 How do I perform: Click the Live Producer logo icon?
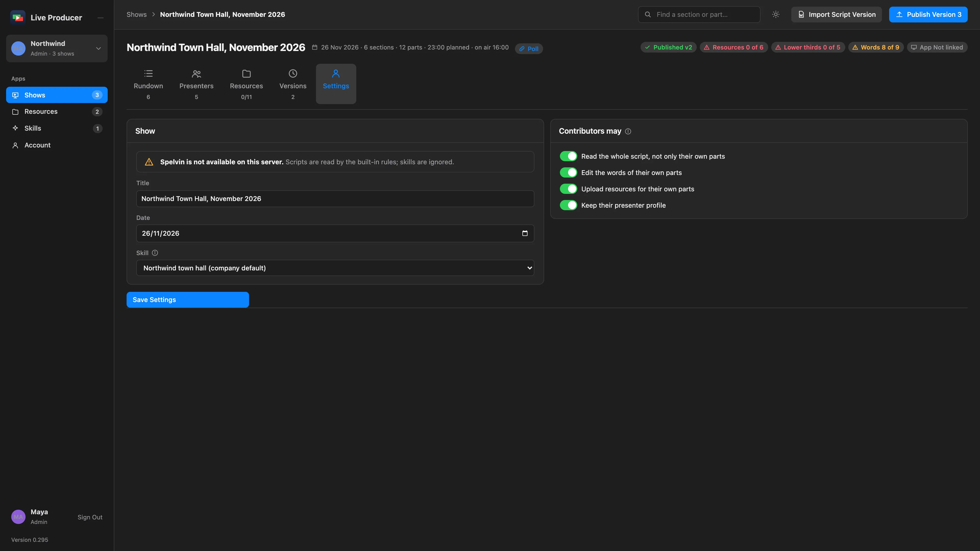[x=18, y=18]
